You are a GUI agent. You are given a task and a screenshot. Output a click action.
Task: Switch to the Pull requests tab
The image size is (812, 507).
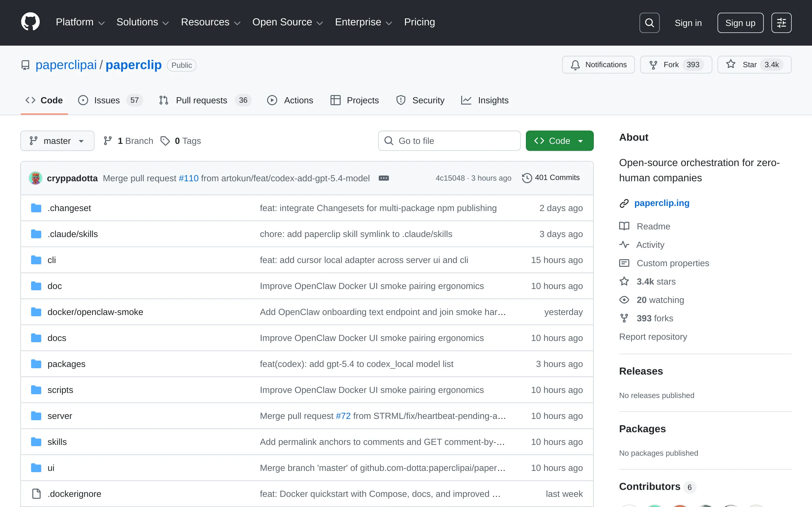(202, 100)
